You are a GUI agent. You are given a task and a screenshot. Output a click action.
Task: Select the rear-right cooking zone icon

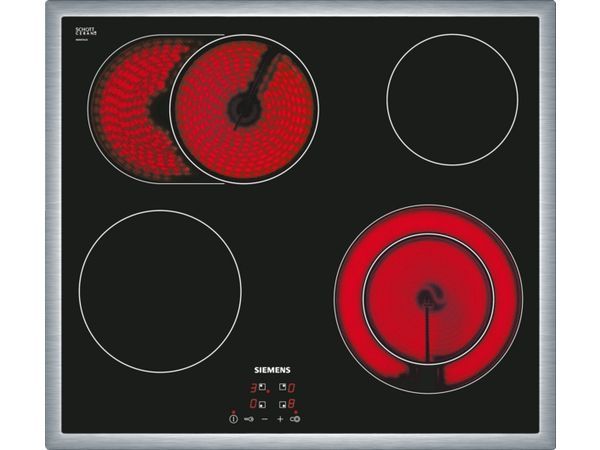281,387
